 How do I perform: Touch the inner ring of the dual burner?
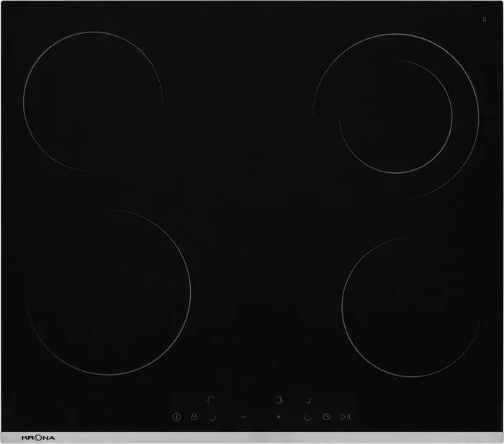click(x=396, y=117)
